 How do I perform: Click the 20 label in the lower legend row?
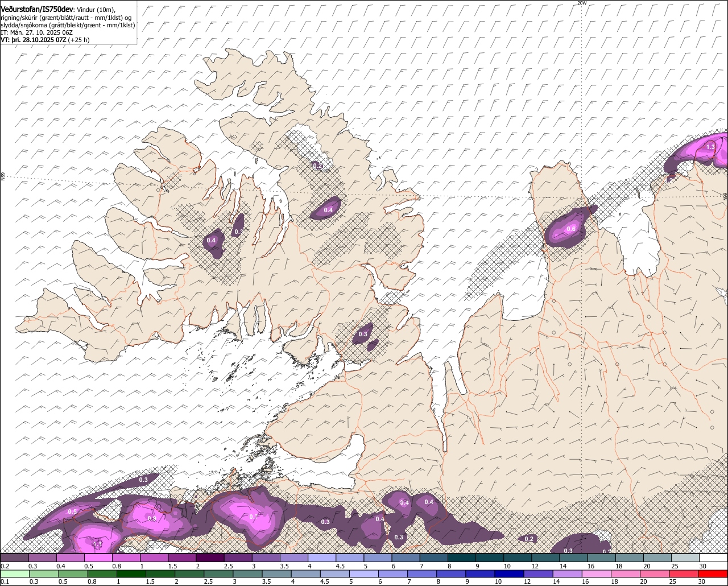coord(643,581)
